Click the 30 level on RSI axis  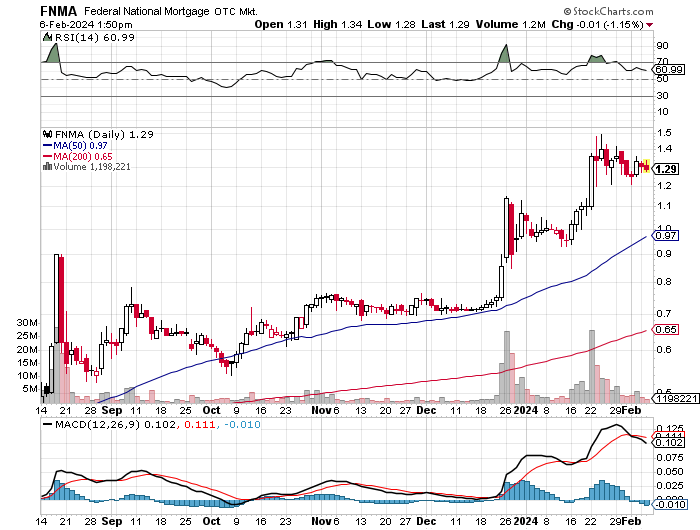(662, 96)
